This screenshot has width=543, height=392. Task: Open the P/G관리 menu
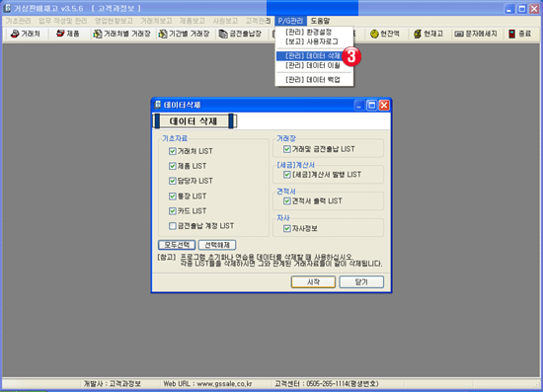click(x=290, y=21)
